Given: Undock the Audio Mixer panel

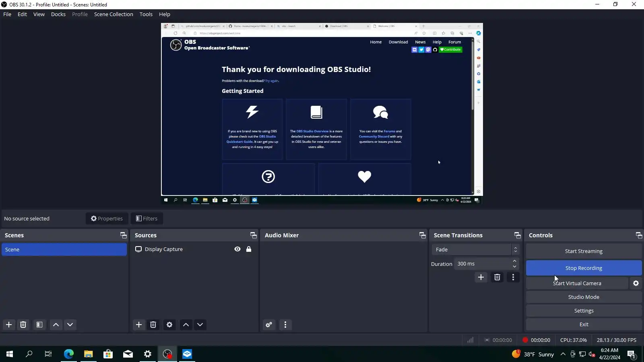Looking at the screenshot, I should tap(423, 235).
